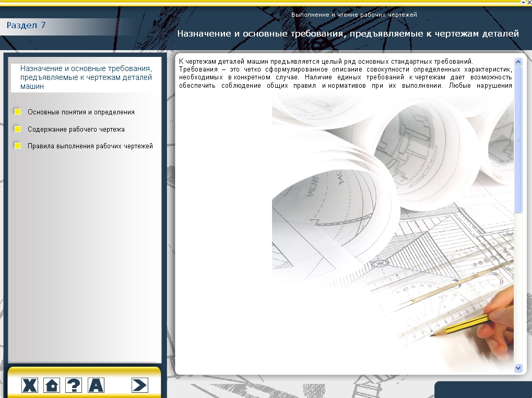Open 'Правила выполнения рабочих чертежей' topic
The height and width of the screenshot is (398, 532).
[90, 146]
